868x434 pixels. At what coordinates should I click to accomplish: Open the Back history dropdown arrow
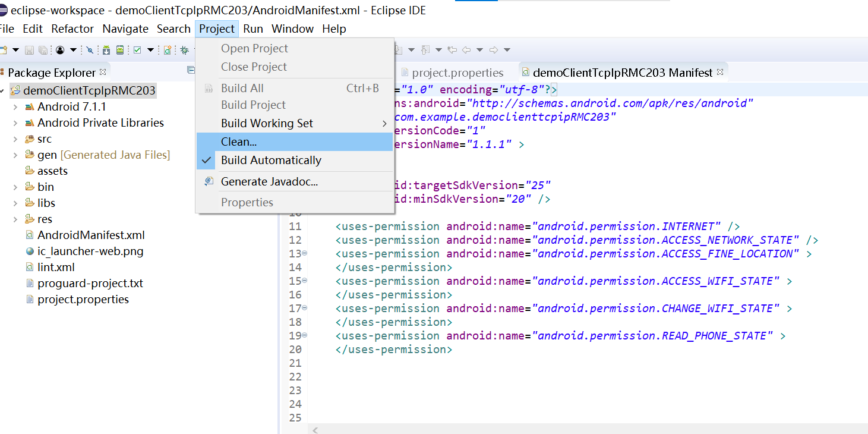(x=479, y=50)
